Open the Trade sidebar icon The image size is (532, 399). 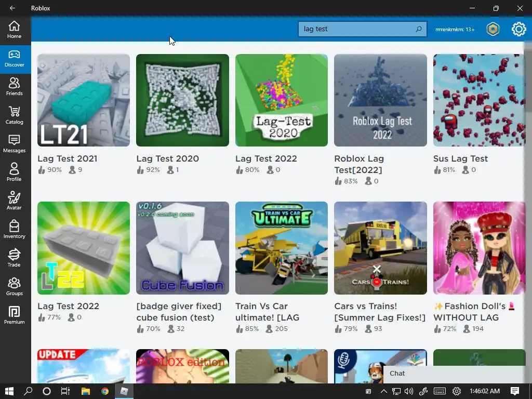tap(14, 258)
